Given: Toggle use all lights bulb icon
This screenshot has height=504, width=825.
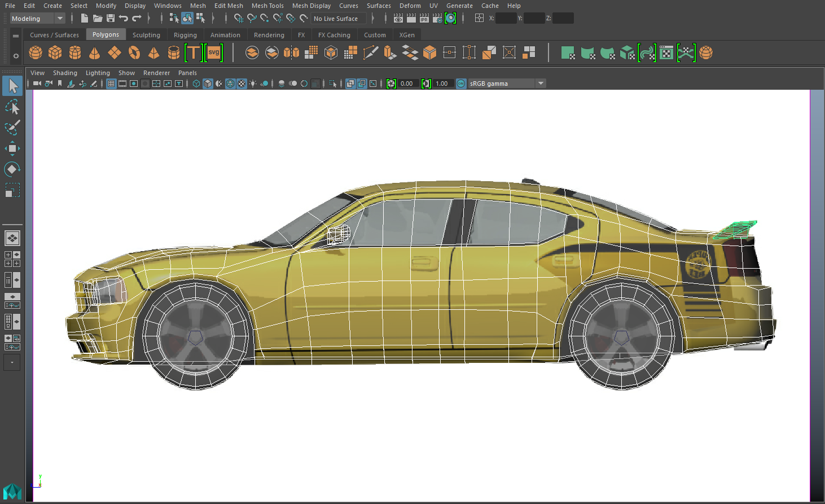Looking at the screenshot, I should pyautogui.click(x=253, y=84).
